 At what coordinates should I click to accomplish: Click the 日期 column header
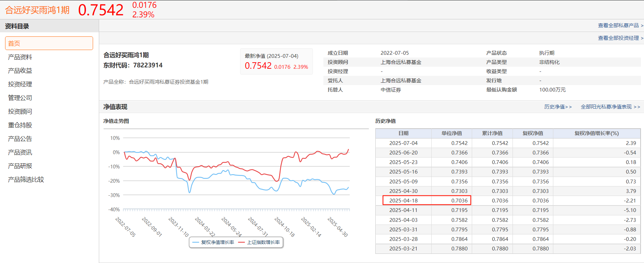[404, 133]
